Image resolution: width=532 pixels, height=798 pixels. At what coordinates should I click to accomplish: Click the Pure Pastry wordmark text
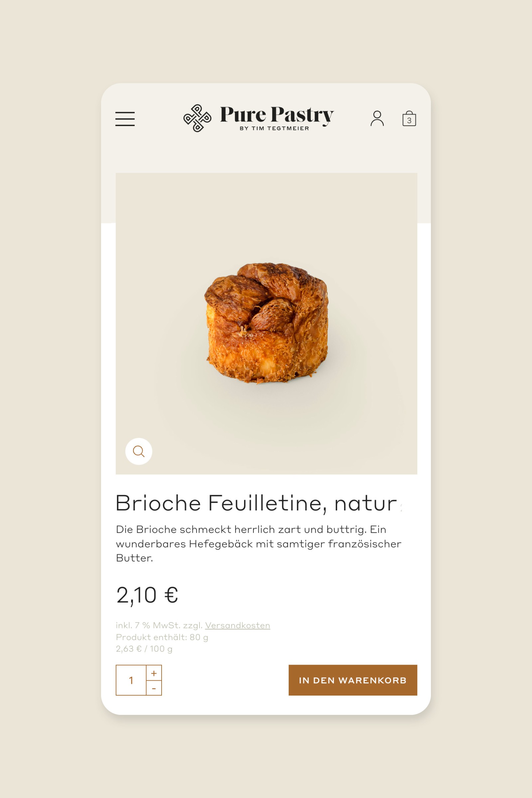tap(277, 114)
